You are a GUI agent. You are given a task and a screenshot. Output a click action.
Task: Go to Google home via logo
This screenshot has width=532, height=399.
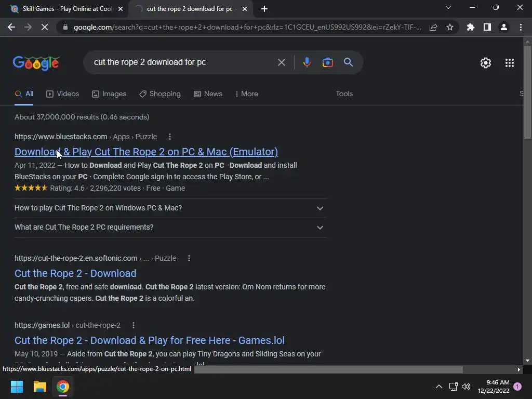click(36, 63)
